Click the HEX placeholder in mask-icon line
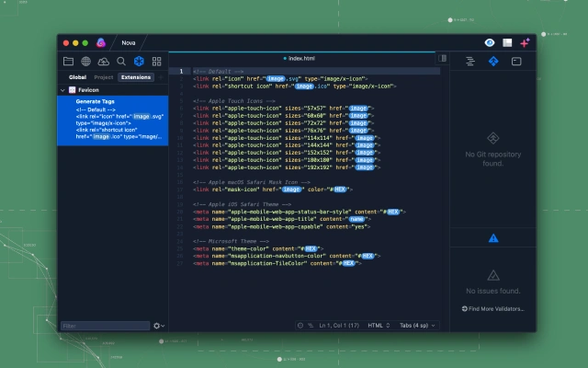This screenshot has height=368, width=588. pos(340,190)
